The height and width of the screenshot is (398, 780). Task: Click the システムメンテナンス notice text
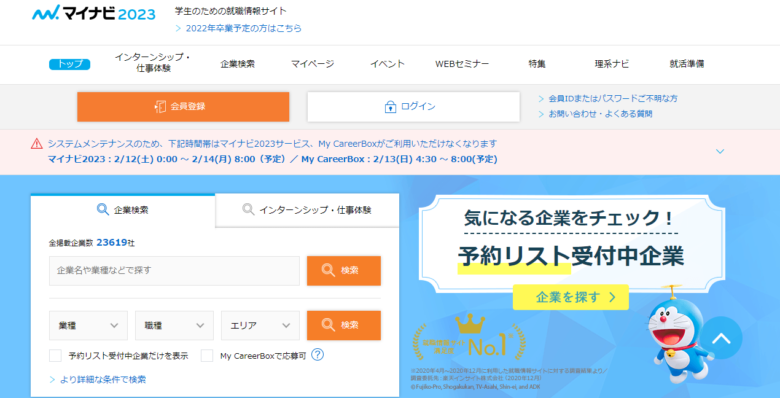coord(272,144)
